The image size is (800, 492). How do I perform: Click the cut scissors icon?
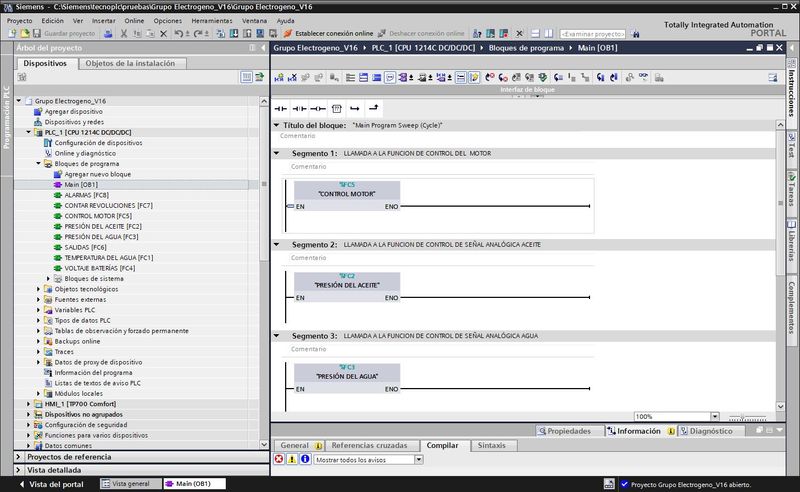pyautogui.click(x=123, y=34)
